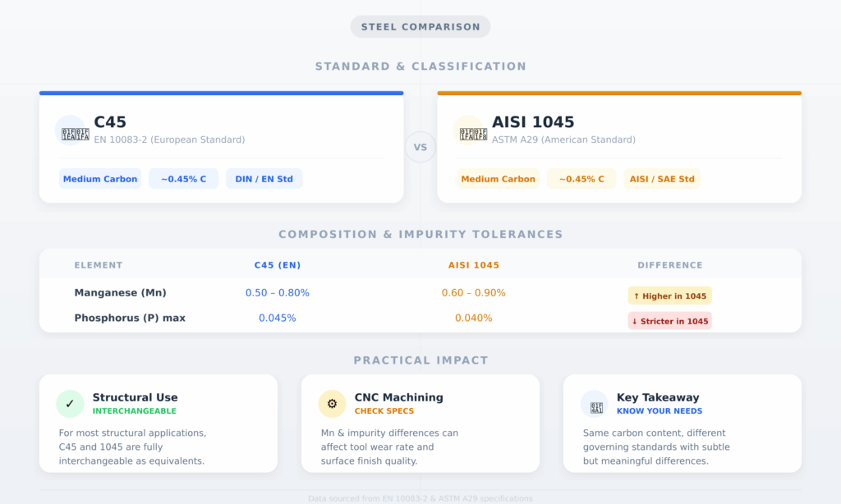Click the 0.60 – 0.90% value
841x504 pixels.
coord(474,293)
